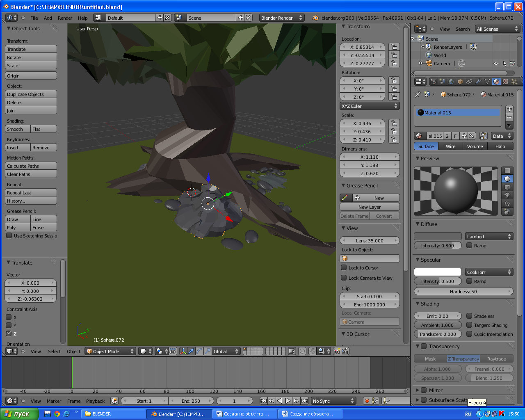The height and width of the screenshot is (420, 525).
Task: Click the New Layer grease pencil button
Action: [x=370, y=207]
